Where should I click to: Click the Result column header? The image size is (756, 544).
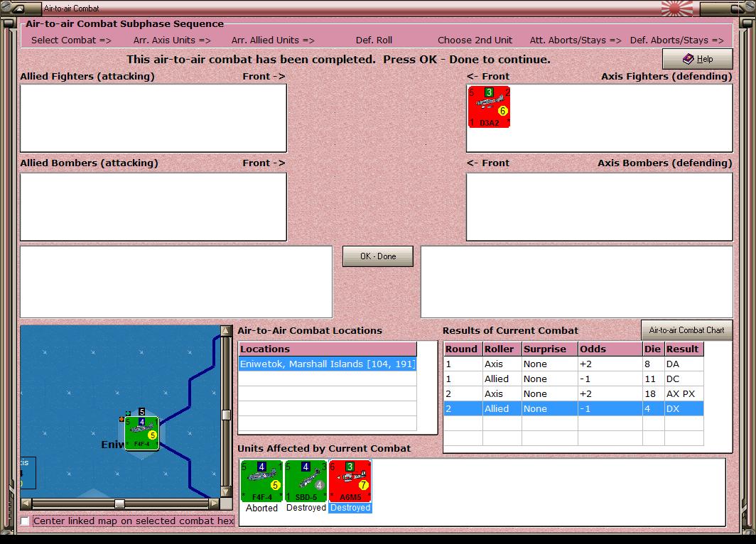click(x=684, y=349)
